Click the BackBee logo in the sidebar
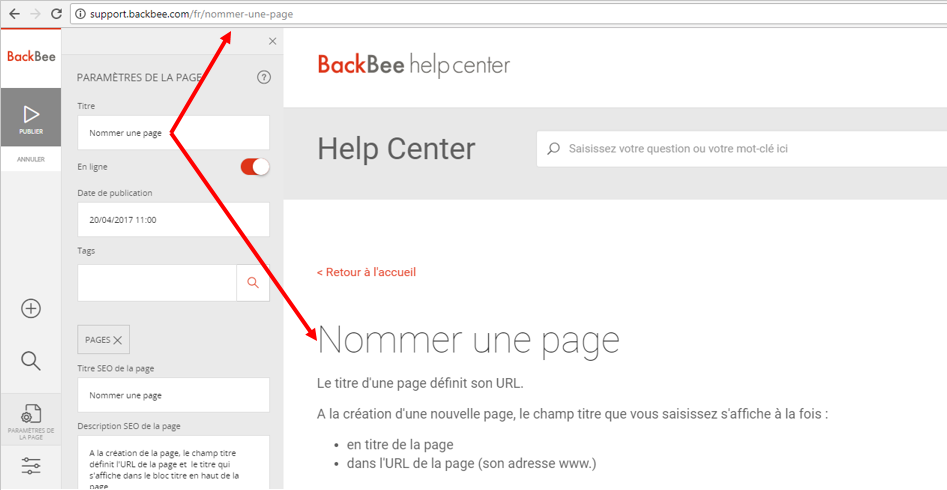This screenshot has width=947, height=490. [x=31, y=57]
